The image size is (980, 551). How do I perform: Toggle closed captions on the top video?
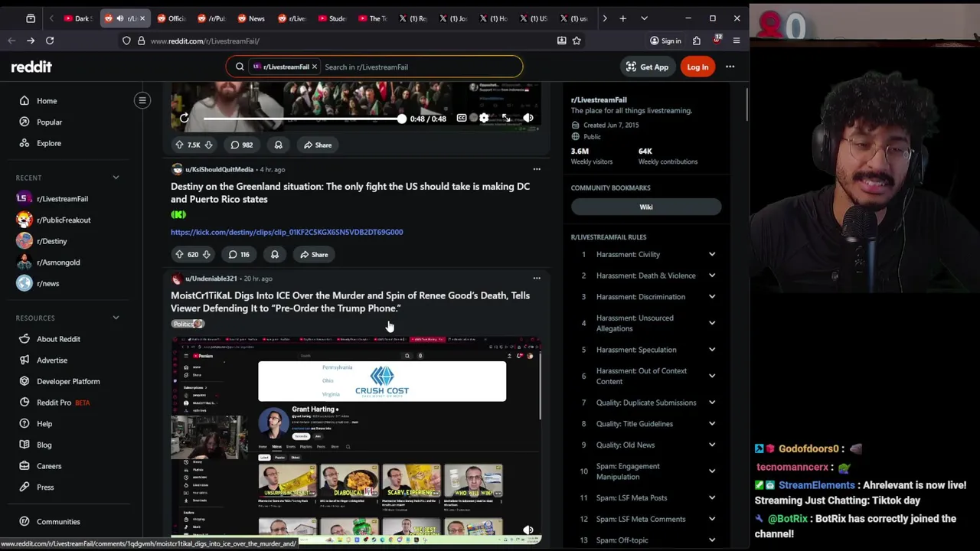(462, 118)
